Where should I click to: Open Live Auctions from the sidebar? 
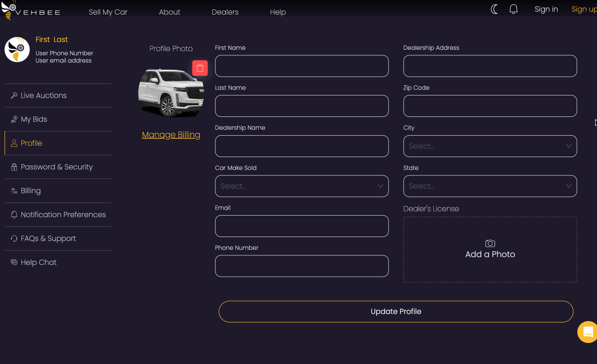[44, 95]
